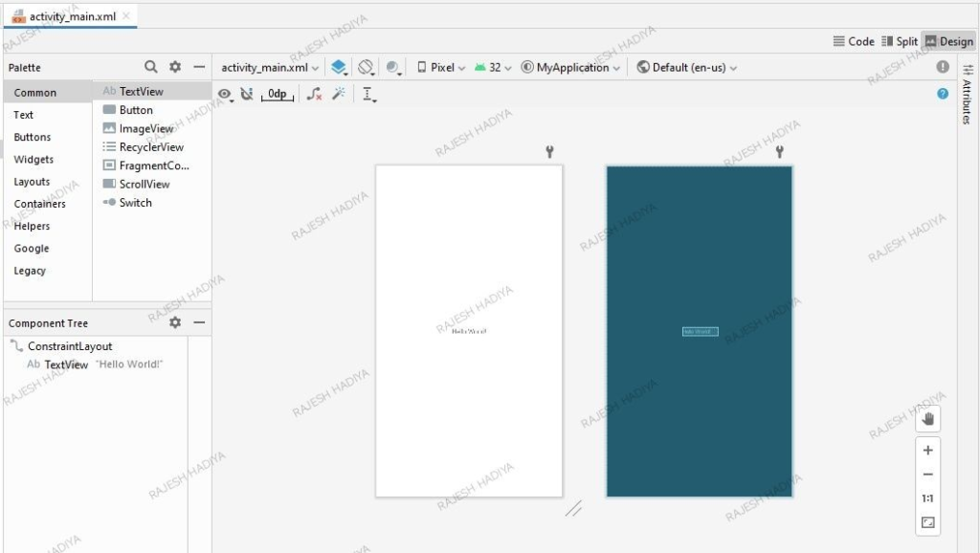This screenshot has width=980, height=553.
Task: Select the fit-to-screen icon below 1:1
Action: coord(926,522)
